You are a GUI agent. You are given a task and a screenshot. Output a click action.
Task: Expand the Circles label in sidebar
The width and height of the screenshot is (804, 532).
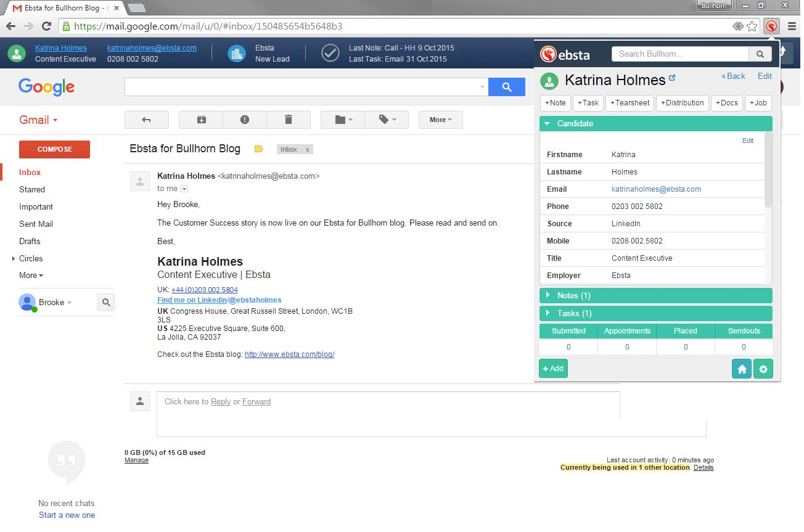pyautogui.click(x=14, y=259)
